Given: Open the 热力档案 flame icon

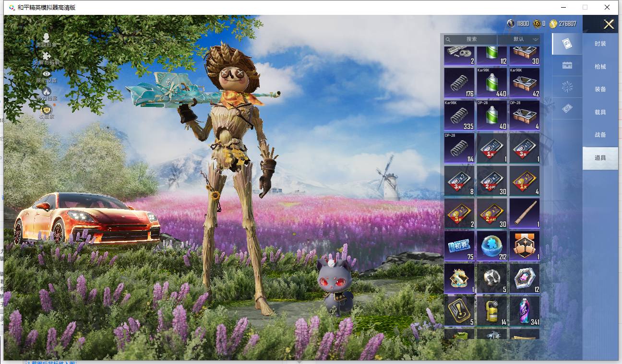Looking at the screenshot, I should (x=46, y=94).
